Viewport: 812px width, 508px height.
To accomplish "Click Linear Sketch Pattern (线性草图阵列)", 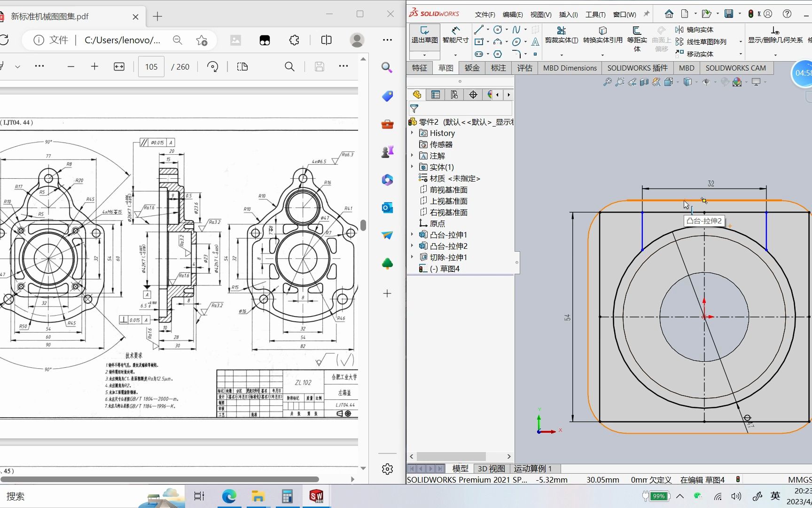I will (x=701, y=42).
